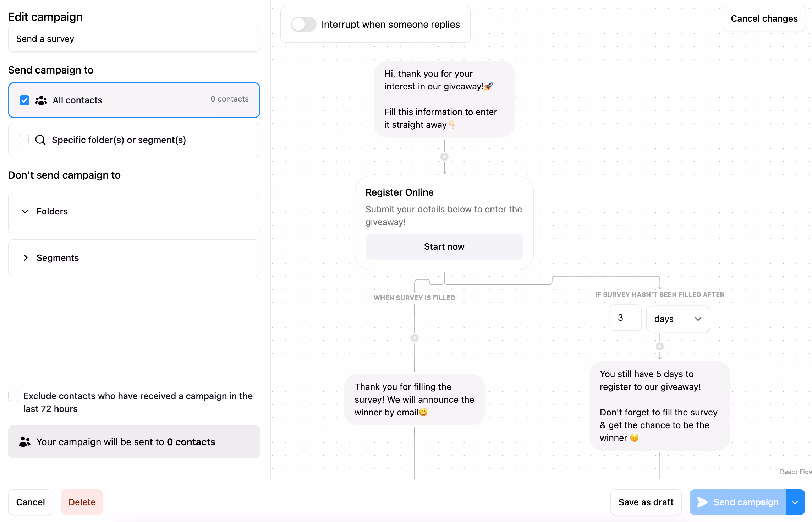Open the Send campaign options arrow
Image resolution: width=812 pixels, height=522 pixels.
pyautogui.click(x=795, y=502)
